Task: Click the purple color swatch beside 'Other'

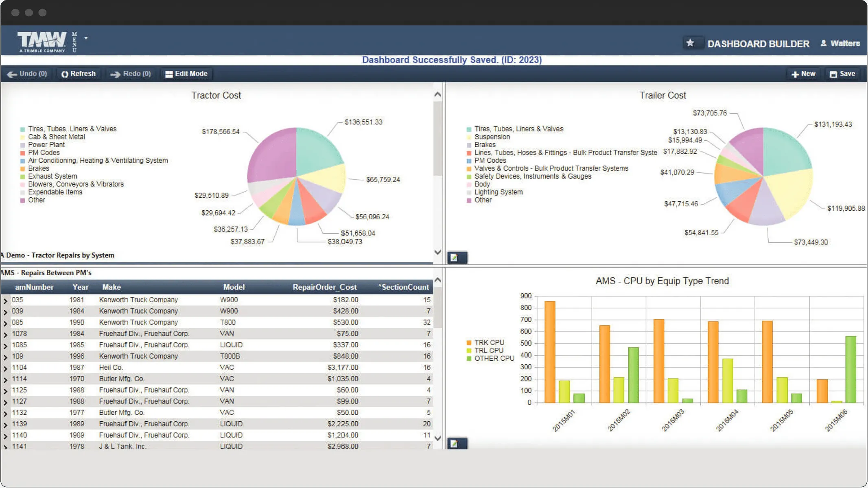Action: tap(22, 200)
